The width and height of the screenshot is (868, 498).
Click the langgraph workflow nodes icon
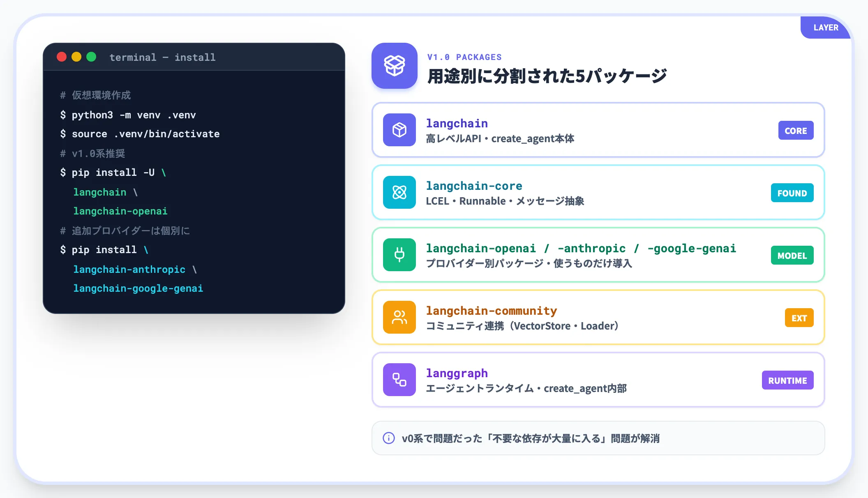click(x=399, y=380)
